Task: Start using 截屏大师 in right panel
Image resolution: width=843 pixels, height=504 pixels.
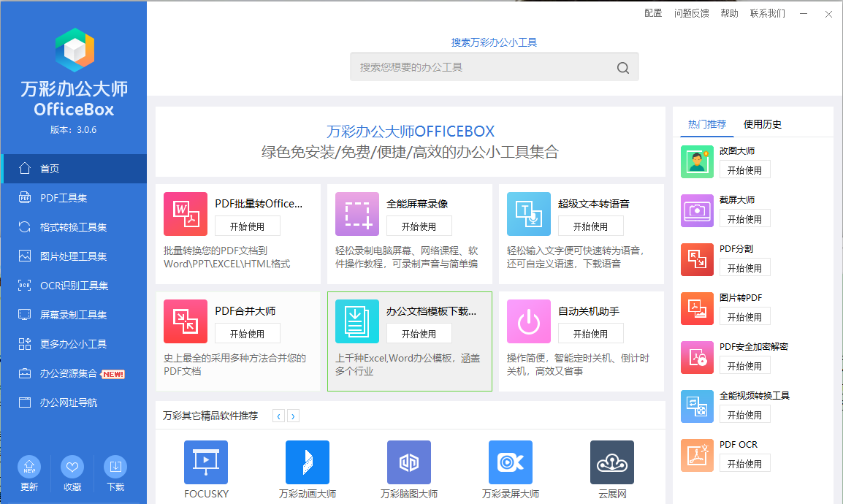Action: click(744, 218)
